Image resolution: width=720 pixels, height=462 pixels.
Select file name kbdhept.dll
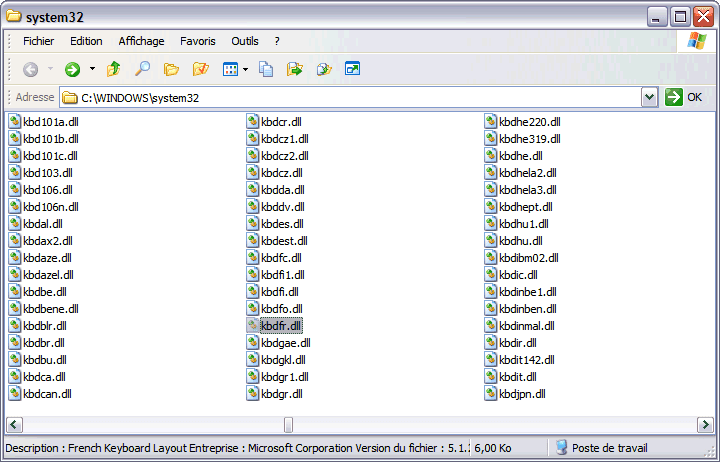click(x=526, y=207)
